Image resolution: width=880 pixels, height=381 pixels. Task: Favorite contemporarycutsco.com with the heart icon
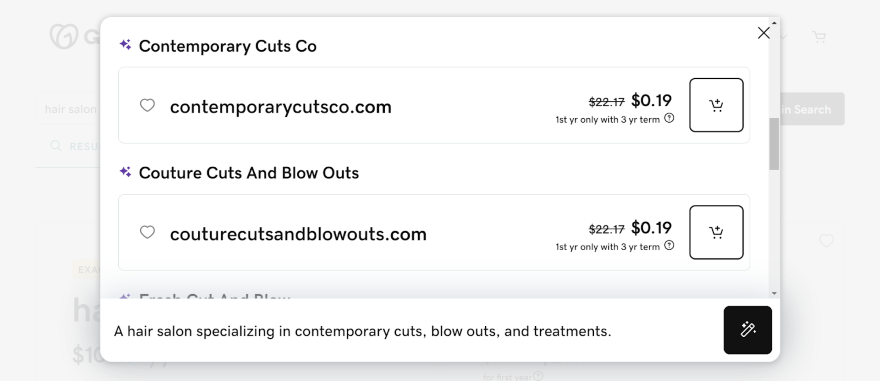(147, 105)
